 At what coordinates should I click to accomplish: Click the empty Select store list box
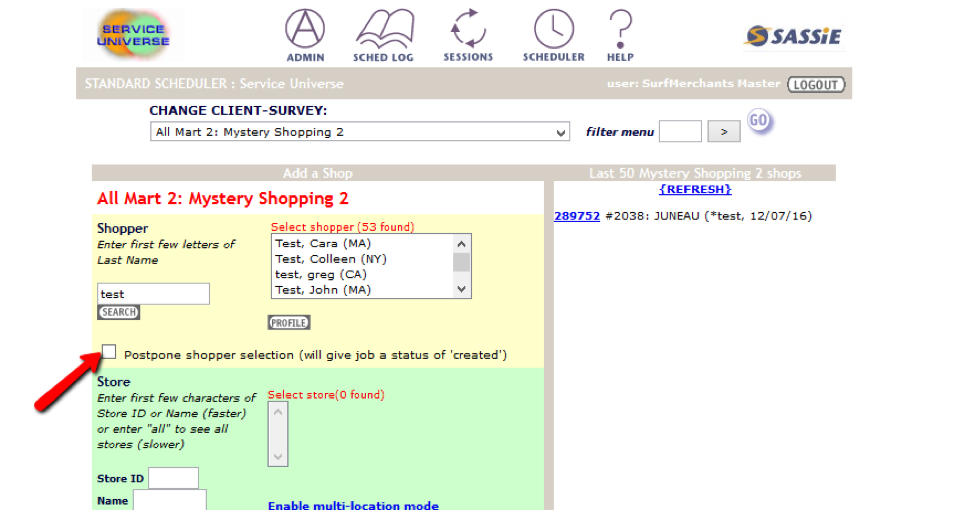coord(278,434)
